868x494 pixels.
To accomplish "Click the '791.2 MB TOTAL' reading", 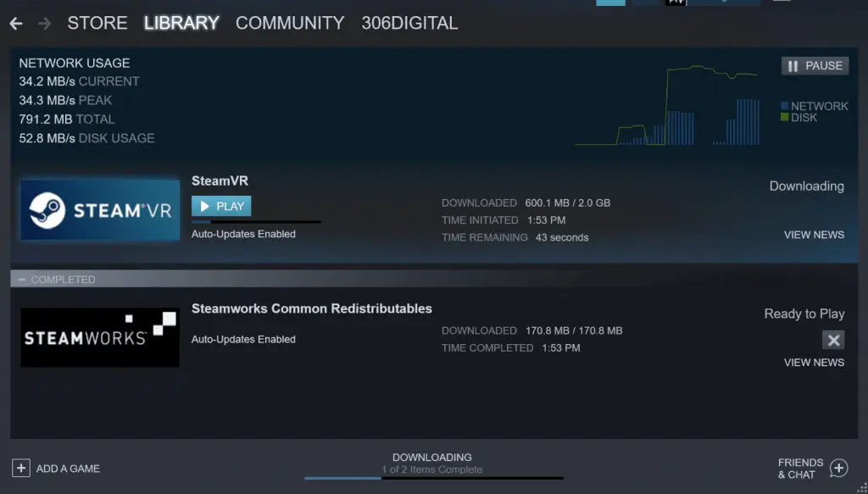I will point(67,119).
